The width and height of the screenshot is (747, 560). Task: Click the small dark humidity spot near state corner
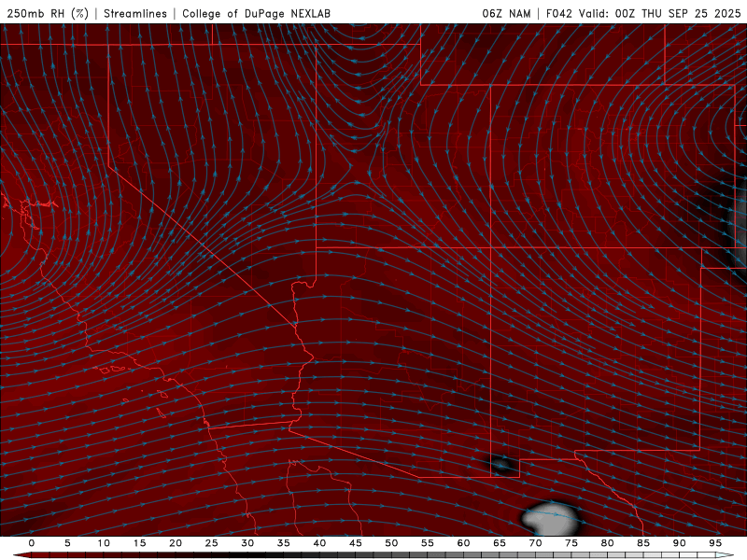501,463
